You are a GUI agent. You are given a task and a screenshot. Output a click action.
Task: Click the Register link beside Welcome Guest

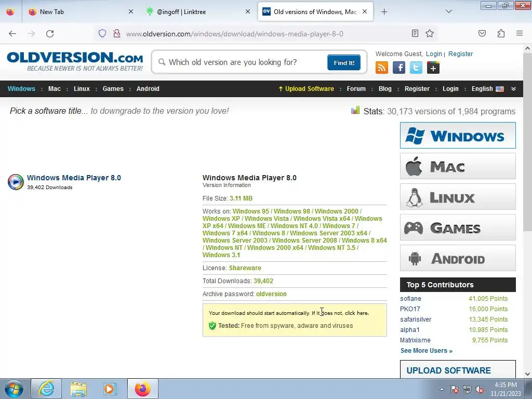click(x=460, y=54)
